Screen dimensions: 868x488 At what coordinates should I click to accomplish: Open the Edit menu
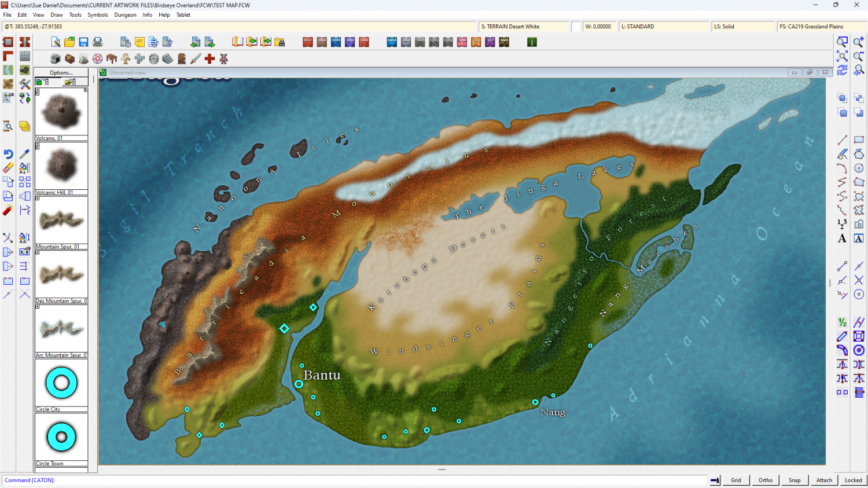click(22, 15)
